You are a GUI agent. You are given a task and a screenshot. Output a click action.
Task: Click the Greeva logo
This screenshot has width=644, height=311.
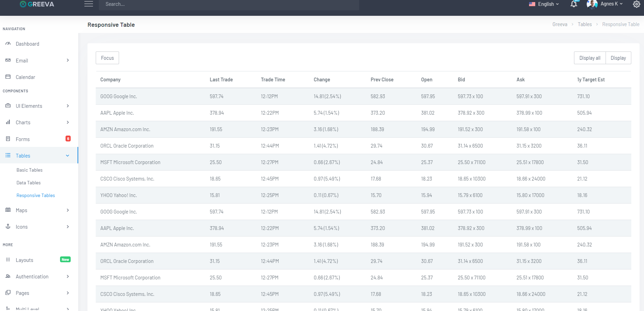(x=37, y=4)
